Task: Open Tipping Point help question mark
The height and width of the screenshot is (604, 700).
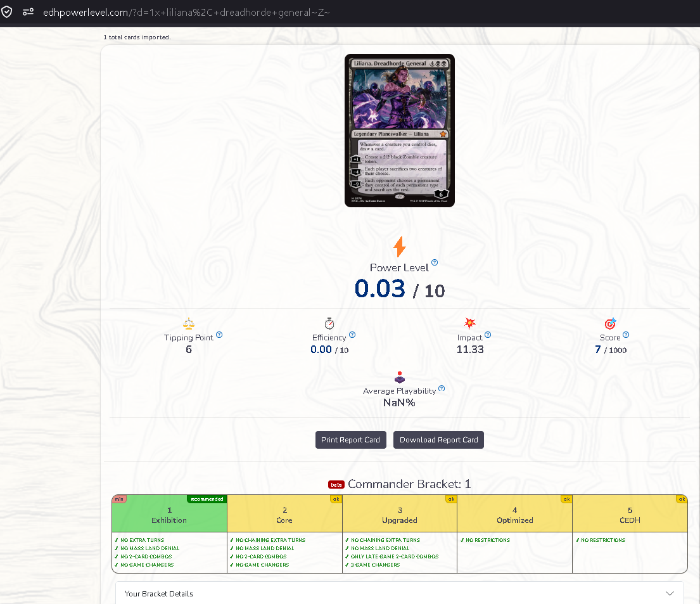Action: (219, 335)
